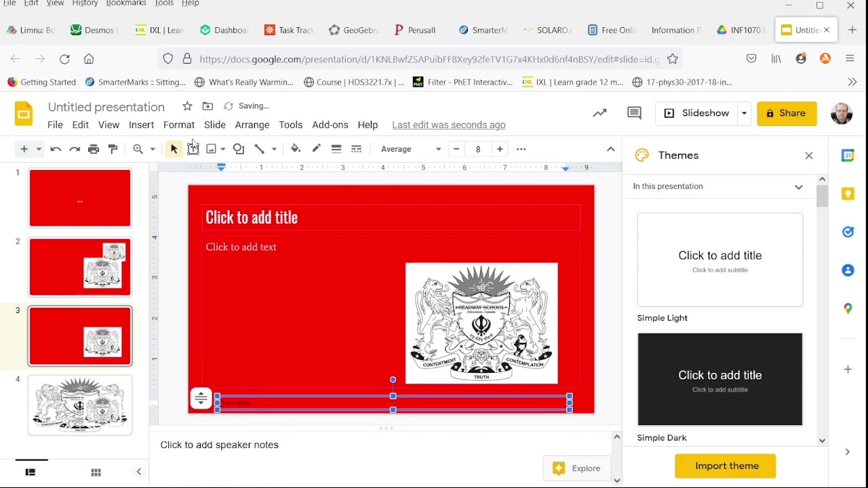Click the Explore button

point(577,468)
